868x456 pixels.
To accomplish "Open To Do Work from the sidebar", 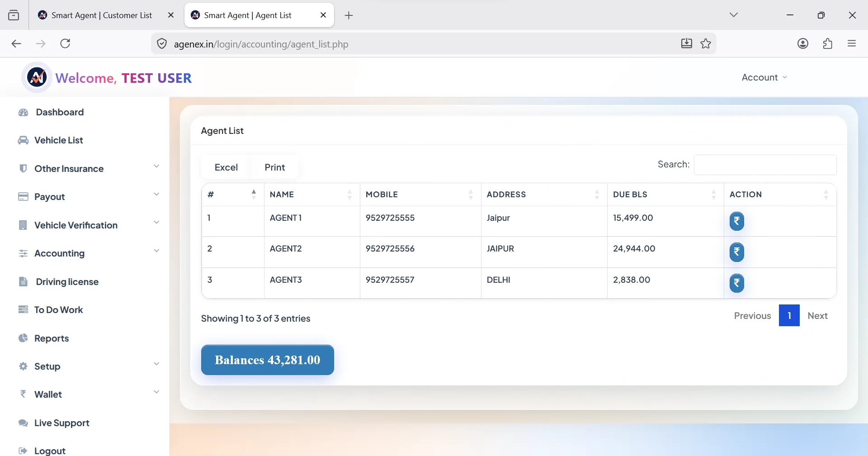I will [59, 310].
